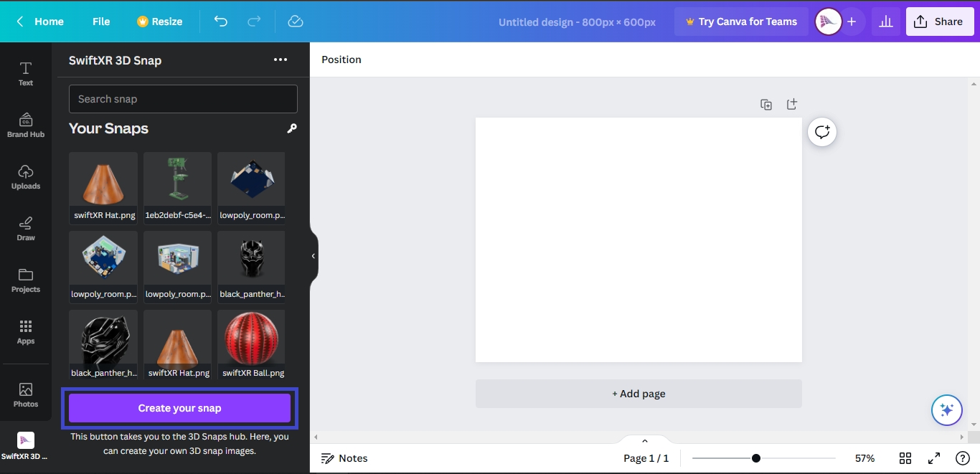Click the duplicate page icon
980x474 pixels.
point(766,105)
